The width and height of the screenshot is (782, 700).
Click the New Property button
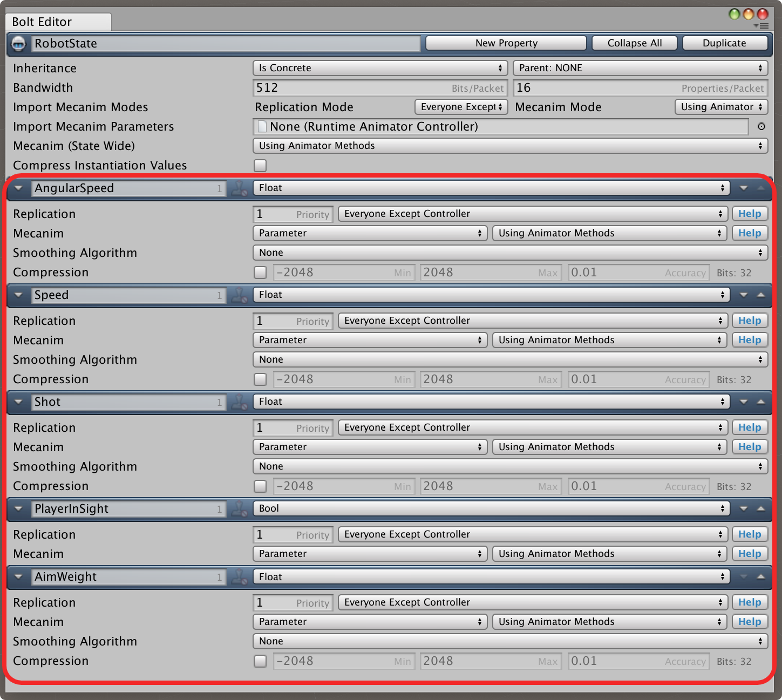(x=506, y=43)
